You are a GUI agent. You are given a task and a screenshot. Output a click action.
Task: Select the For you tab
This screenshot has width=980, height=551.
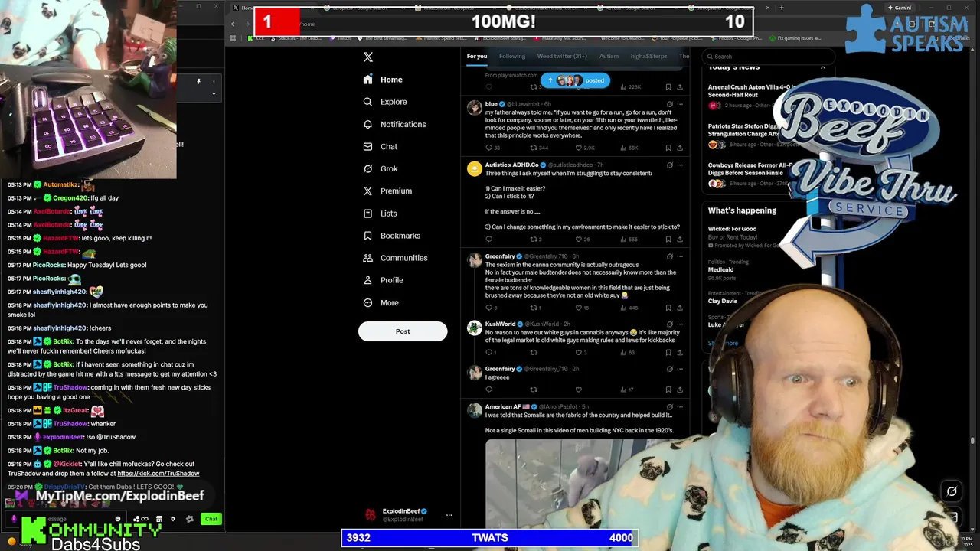[477, 56]
